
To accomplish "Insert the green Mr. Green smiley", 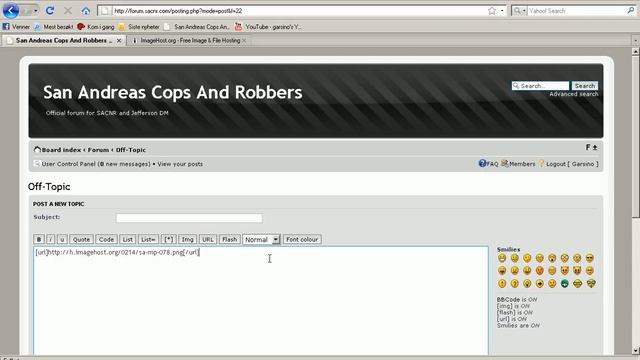I will 564,283.
